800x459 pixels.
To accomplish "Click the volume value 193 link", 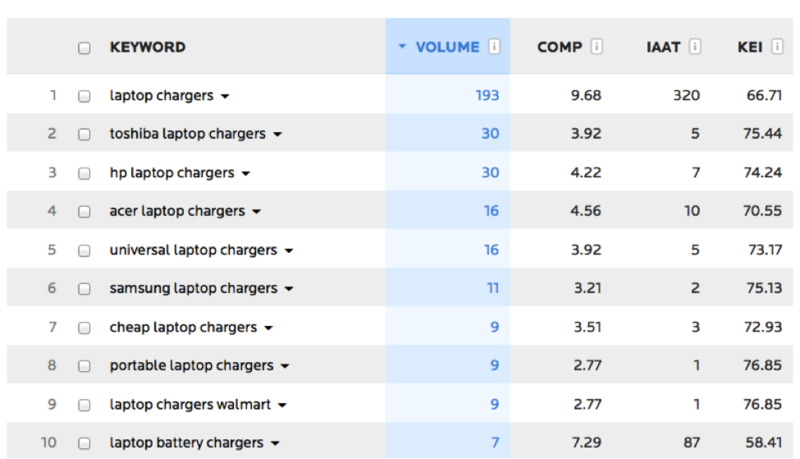I will [x=487, y=95].
